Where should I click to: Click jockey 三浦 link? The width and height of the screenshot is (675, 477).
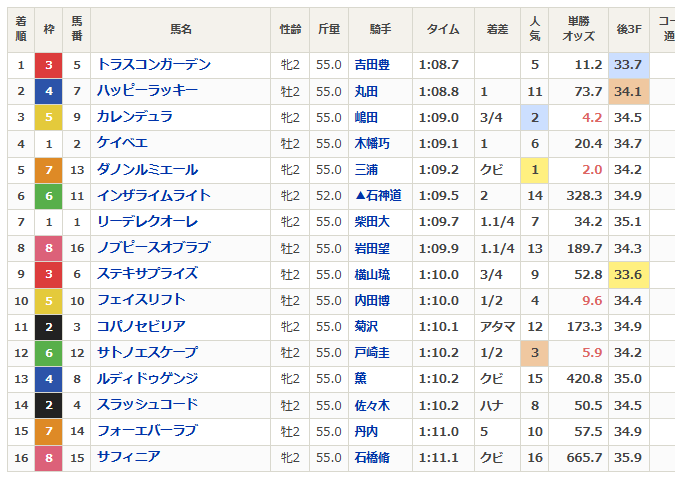coord(366,170)
